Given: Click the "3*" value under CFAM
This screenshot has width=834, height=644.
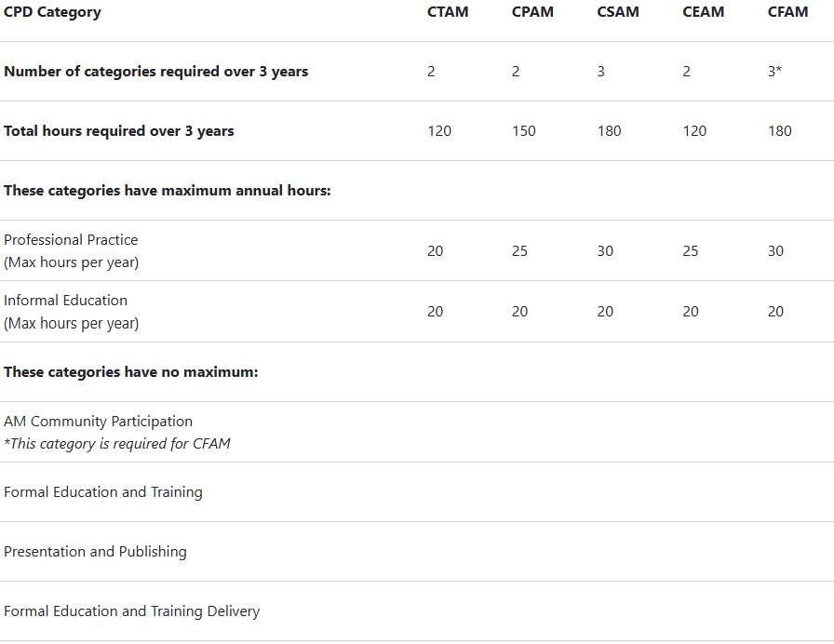Looking at the screenshot, I should [774, 72].
